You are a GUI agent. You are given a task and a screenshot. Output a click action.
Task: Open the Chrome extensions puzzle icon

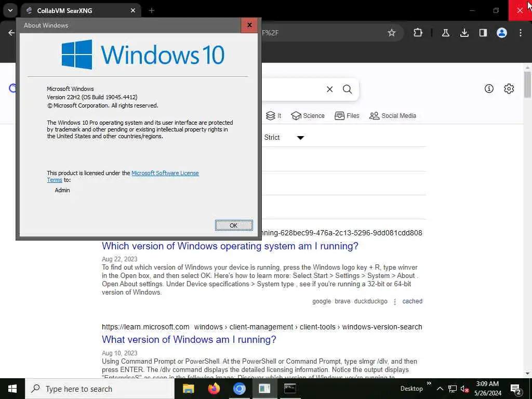pyautogui.click(x=418, y=33)
